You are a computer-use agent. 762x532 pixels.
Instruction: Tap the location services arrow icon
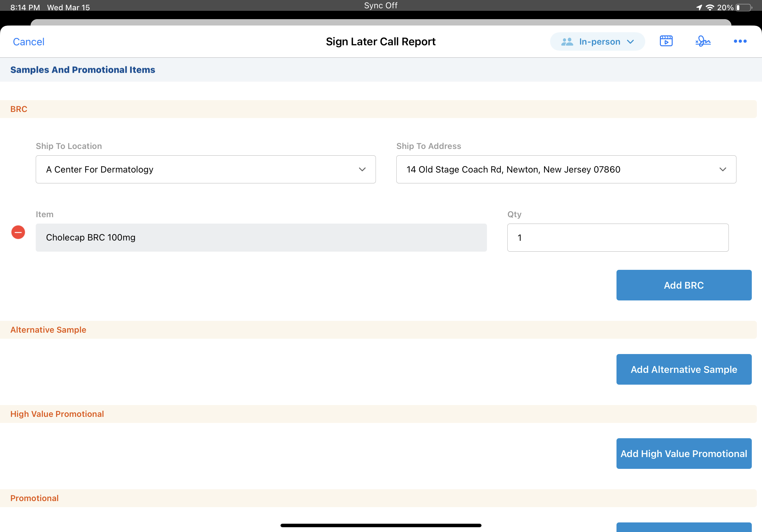point(699,7)
